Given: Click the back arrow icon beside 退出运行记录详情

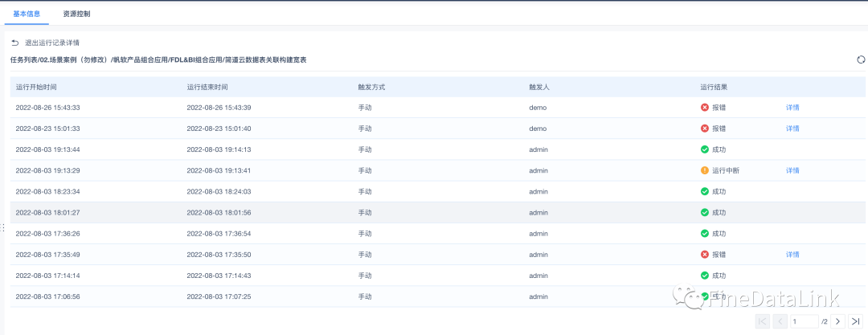Looking at the screenshot, I should tap(15, 43).
